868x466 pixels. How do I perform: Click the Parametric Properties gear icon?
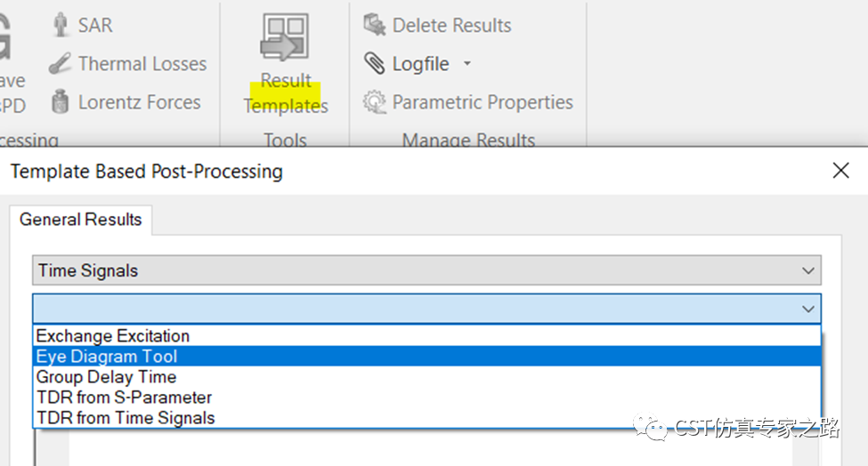[375, 102]
